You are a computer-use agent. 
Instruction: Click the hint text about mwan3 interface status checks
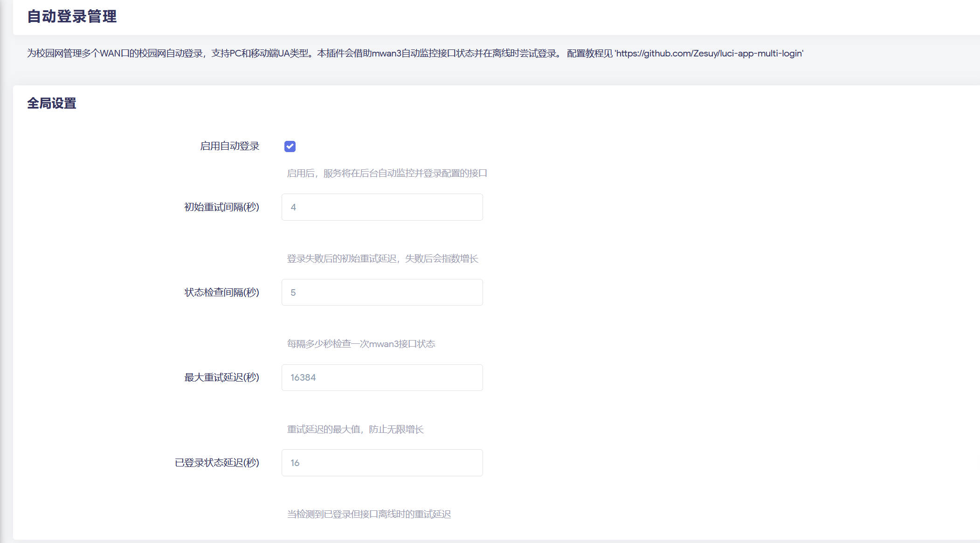[x=362, y=344]
